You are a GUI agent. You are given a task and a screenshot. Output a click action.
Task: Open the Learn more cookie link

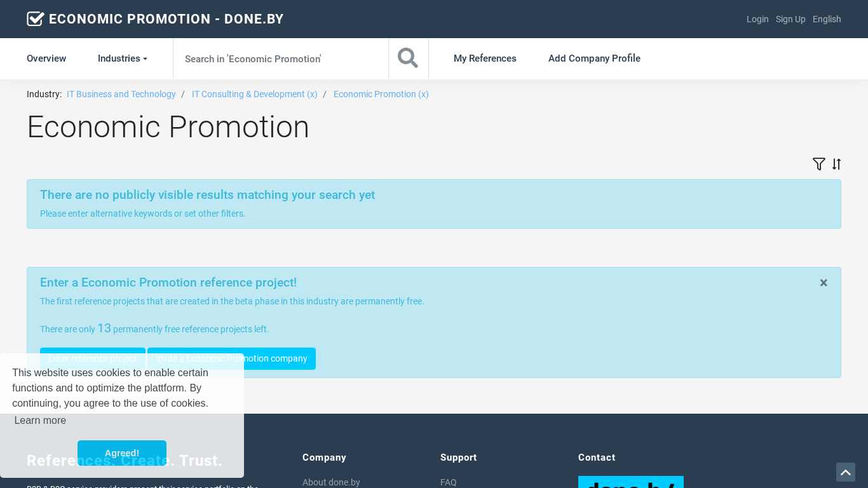40,421
